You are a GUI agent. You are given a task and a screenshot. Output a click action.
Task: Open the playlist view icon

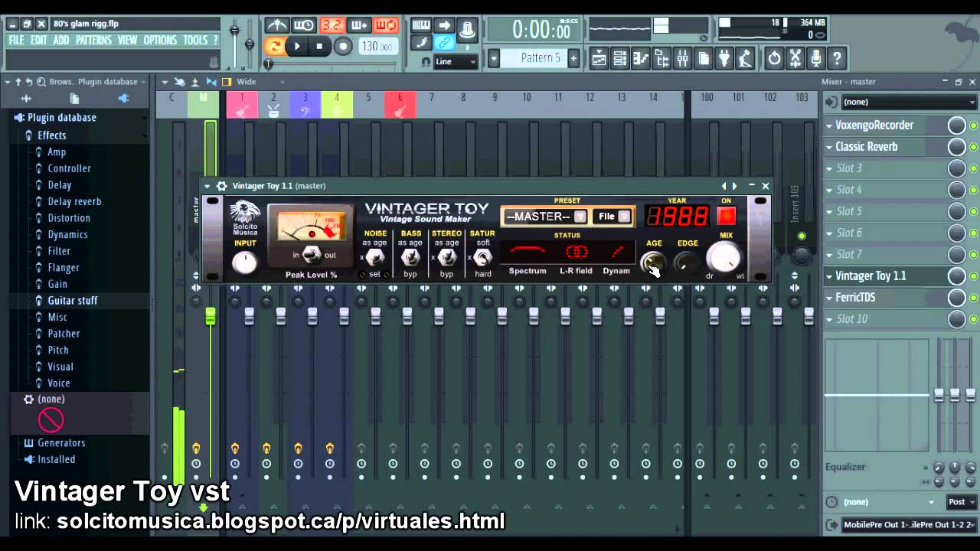coord(599,58)
